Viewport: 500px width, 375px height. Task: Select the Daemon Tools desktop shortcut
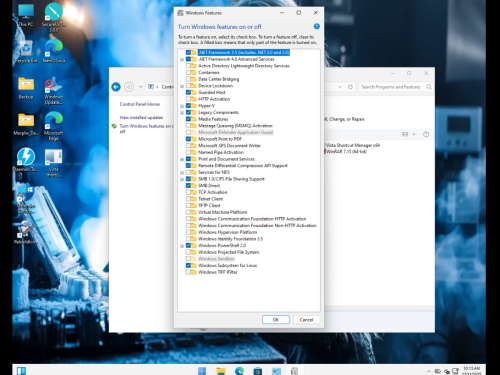[x=26, y=159]
